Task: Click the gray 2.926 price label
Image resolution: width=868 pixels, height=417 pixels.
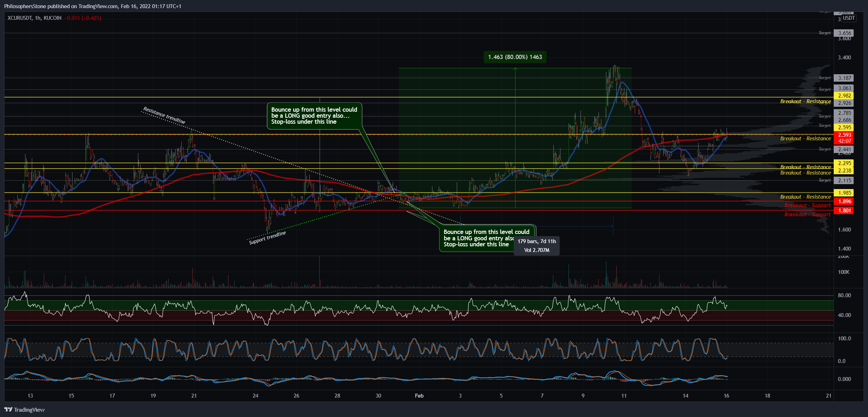Action: click(844, 103)
